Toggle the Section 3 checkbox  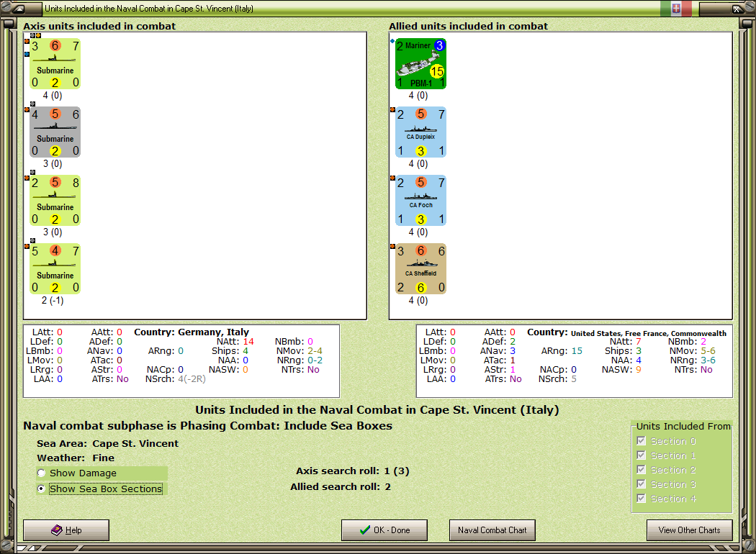(642, 484)
